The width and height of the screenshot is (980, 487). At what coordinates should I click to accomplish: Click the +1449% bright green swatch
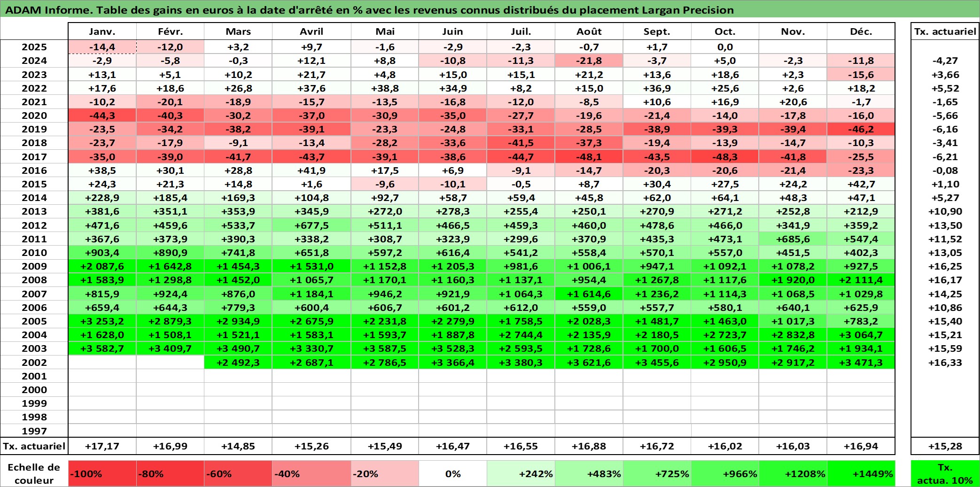pyautogui.click(x=861, y=473)
